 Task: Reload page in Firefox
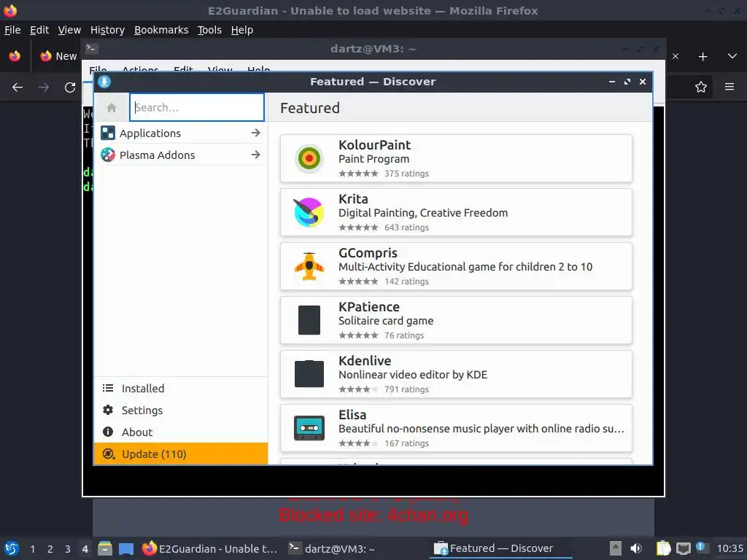pyautogui.click(x=70, y=87)
